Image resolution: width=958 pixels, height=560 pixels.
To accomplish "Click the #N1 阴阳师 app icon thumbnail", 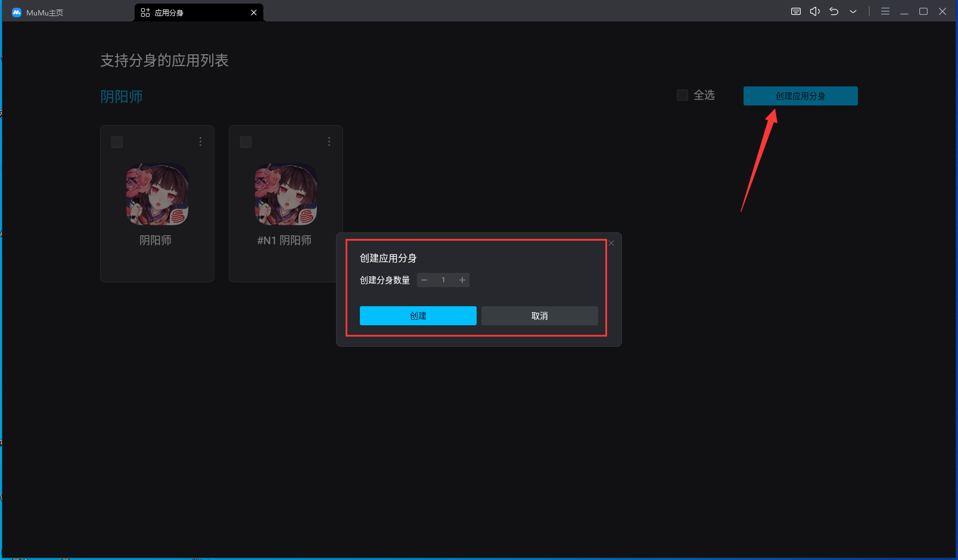I will (286, 194).
